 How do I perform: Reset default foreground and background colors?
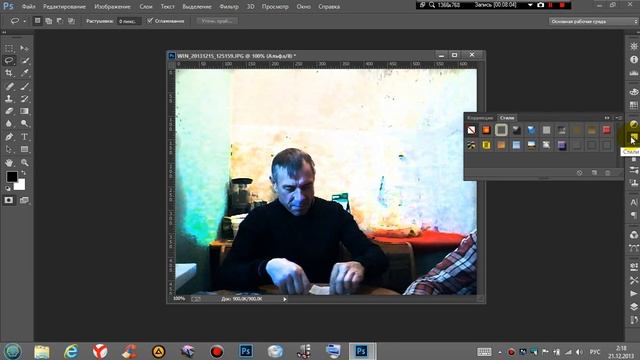click(8, 188)
